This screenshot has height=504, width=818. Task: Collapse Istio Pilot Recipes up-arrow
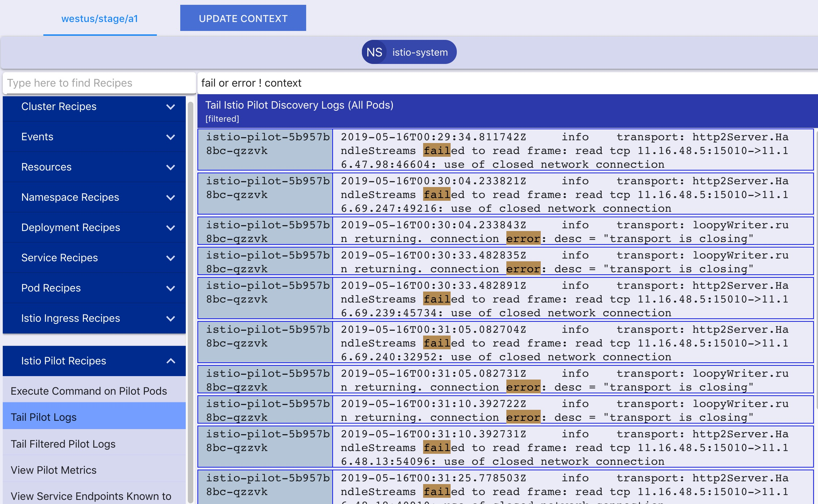(x=171, y=361)
